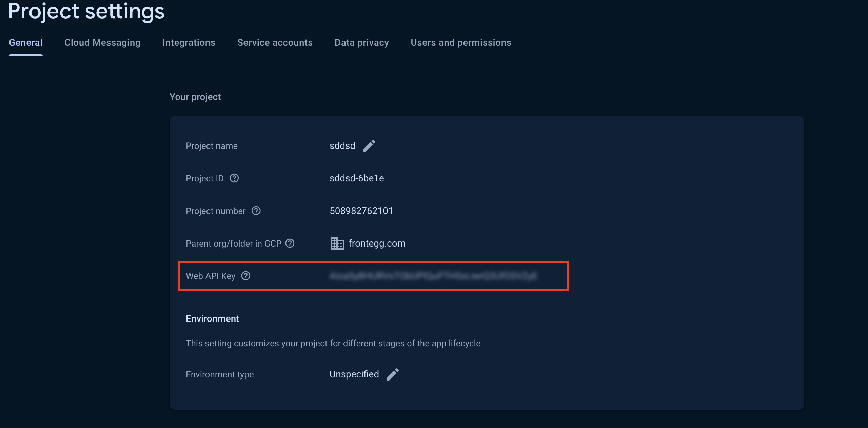This screenshot has width=868, height=428.
Task: Open the Data privacy tab
Action: click(x=362, y=42)
